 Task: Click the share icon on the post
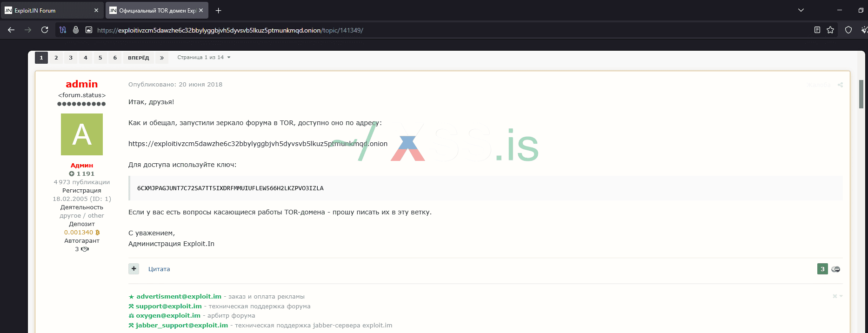(x=840, y=85)
